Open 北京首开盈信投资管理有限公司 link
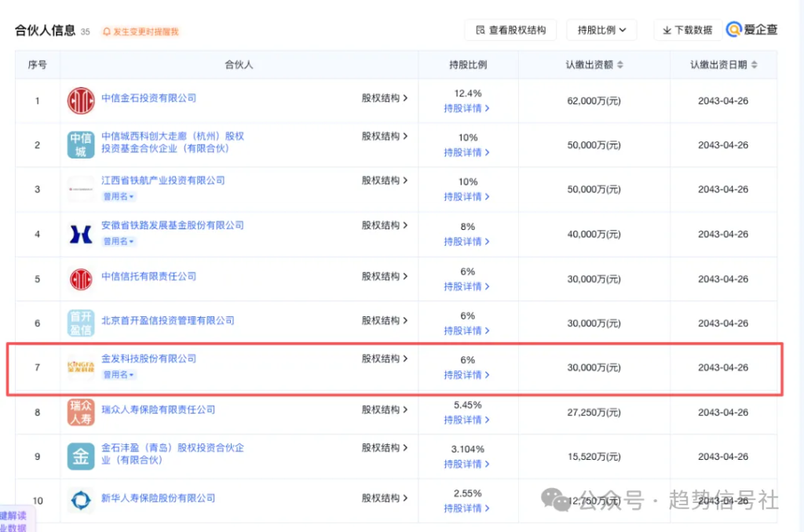This screenshot has height=532, width=804. 168,320
